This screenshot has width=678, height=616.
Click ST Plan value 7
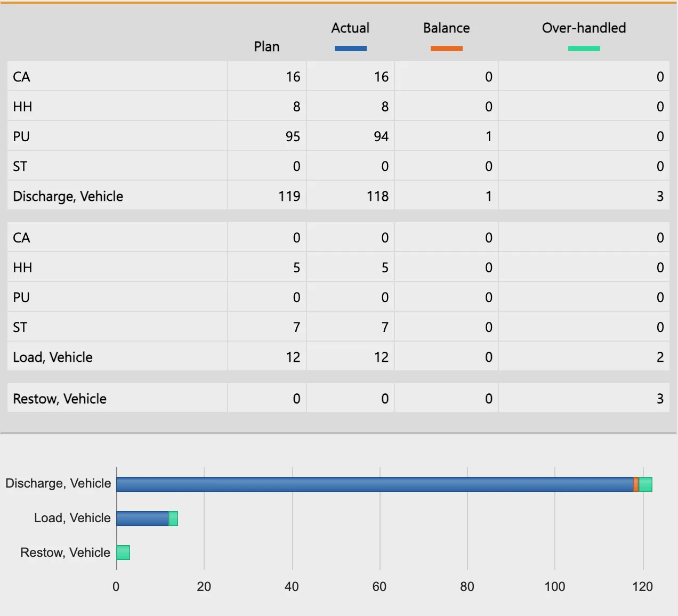click(297, 327)
